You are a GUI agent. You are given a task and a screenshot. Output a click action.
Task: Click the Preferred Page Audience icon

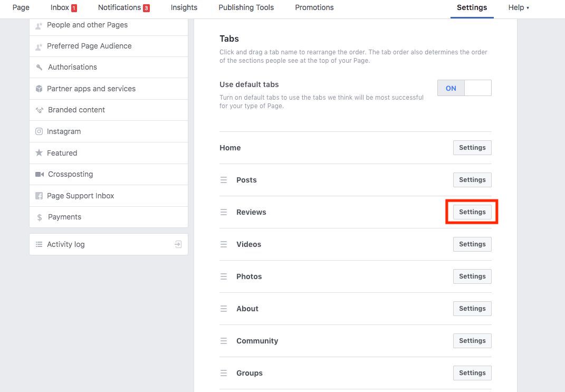(x=39, y=47)
